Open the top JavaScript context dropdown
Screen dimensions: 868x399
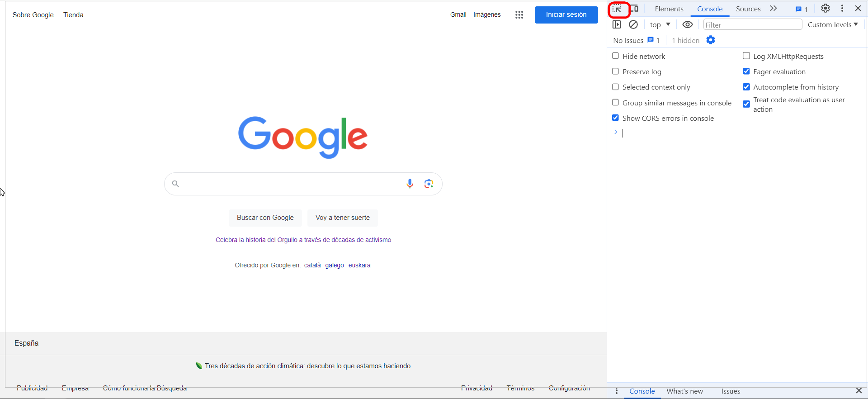click(x=660, y=25)
